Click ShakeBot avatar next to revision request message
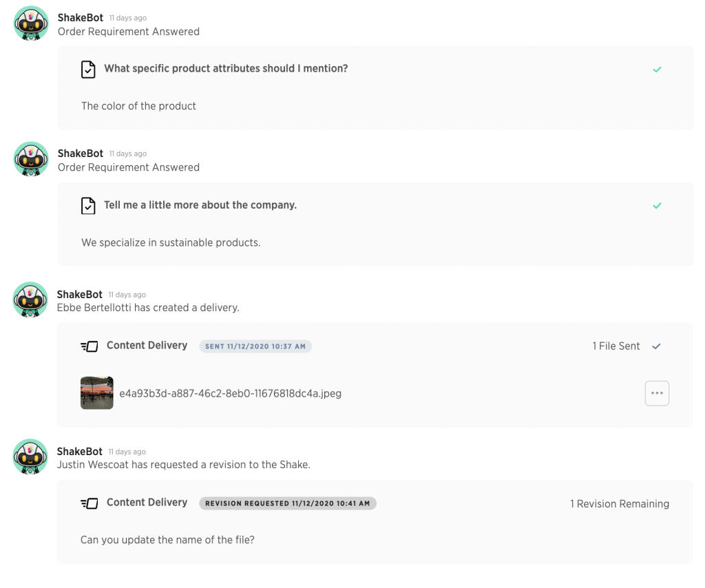This screenshot has width=705, height=588. (x=31, y=456)
